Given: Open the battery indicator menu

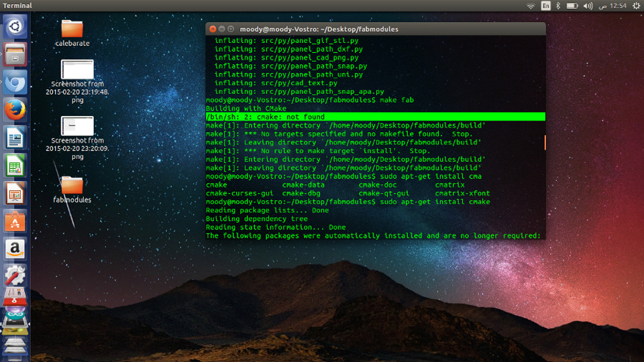Looking at the screenshot, I should click(x=572, y=6).
